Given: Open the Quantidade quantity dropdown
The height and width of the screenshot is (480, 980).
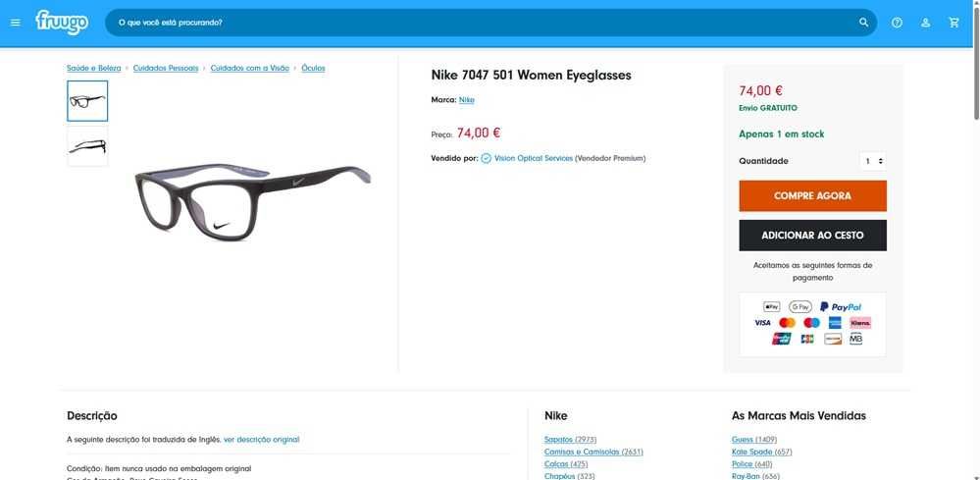Looking at the screenshot, I should [x=873, y=161].
